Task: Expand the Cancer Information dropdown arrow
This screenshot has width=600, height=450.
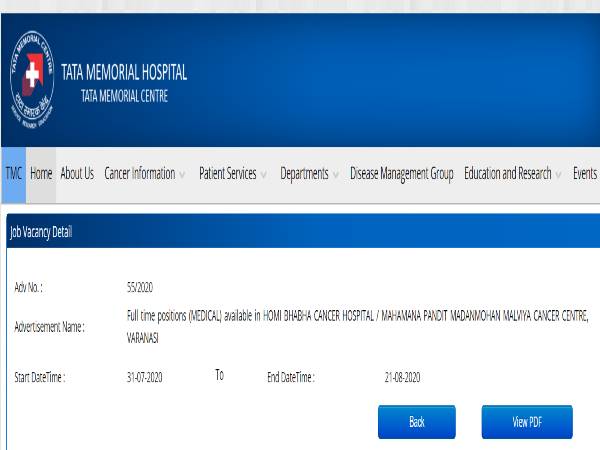Action: [x=182, y=175]
